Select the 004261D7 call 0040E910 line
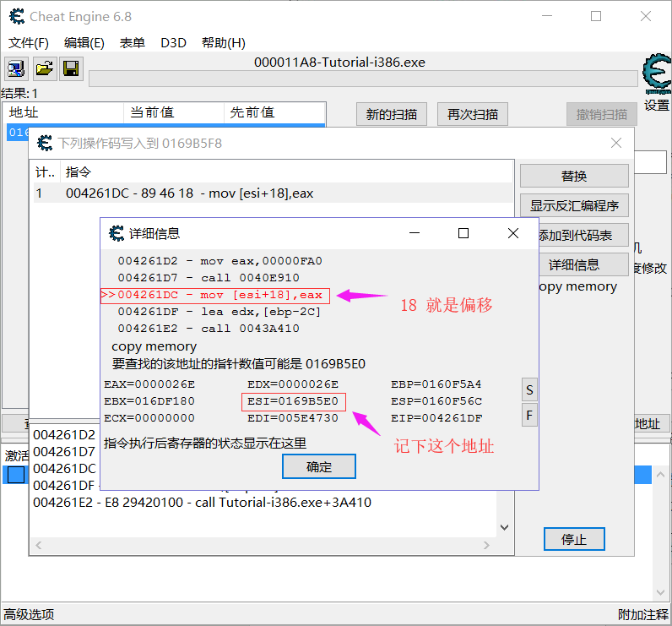 209,277
